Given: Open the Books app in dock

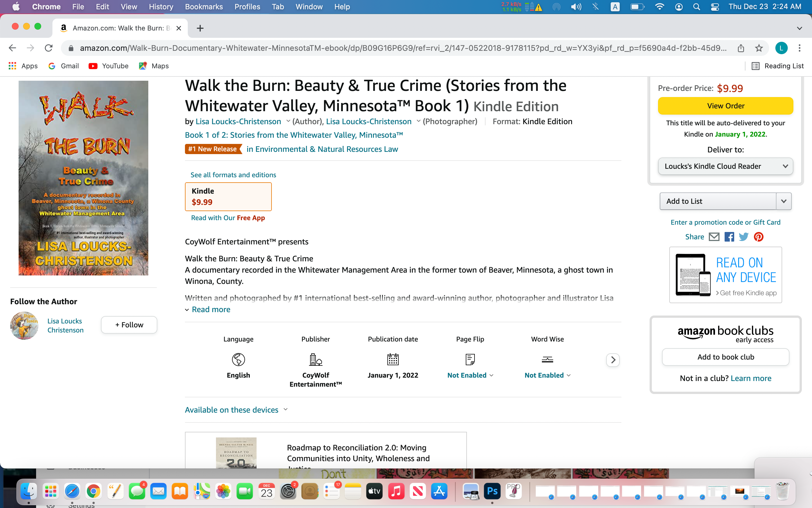Looking at the screenshot, I should tap(180, 491).
